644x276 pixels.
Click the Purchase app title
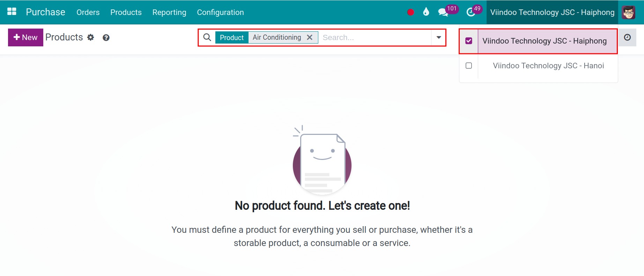[x=45, y=12]
